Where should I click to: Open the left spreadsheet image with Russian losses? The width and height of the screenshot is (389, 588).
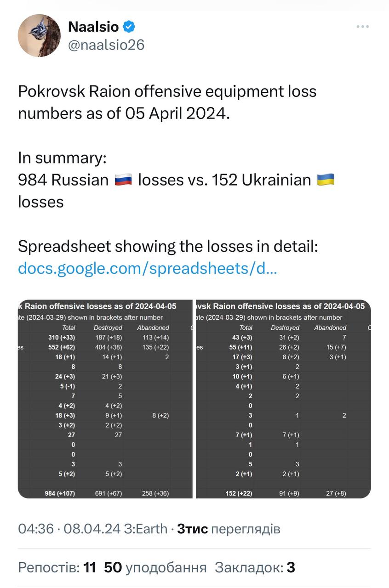pyautogui.click(x=105, y=399)
